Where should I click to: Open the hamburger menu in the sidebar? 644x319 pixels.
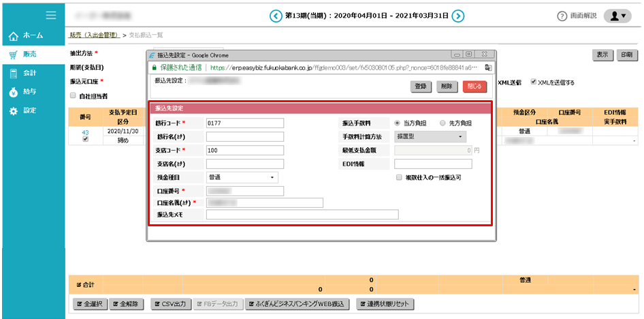pyautogui.click(x=50, y=15)
